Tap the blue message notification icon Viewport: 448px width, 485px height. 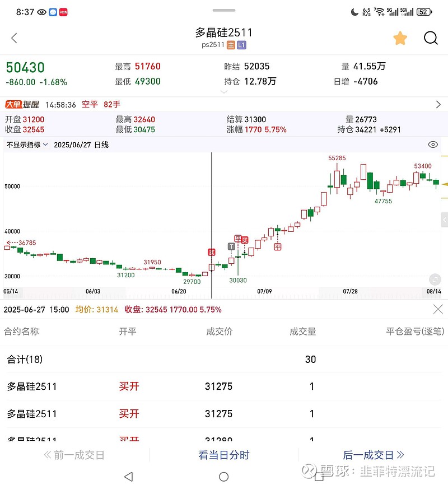pyautogui.click(x=53, y=12)
